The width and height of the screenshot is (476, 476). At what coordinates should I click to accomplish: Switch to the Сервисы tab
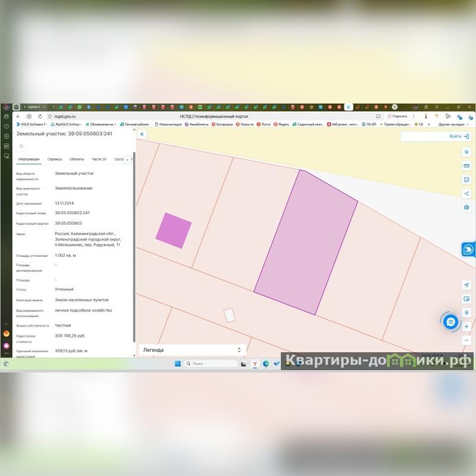[55, 159]
